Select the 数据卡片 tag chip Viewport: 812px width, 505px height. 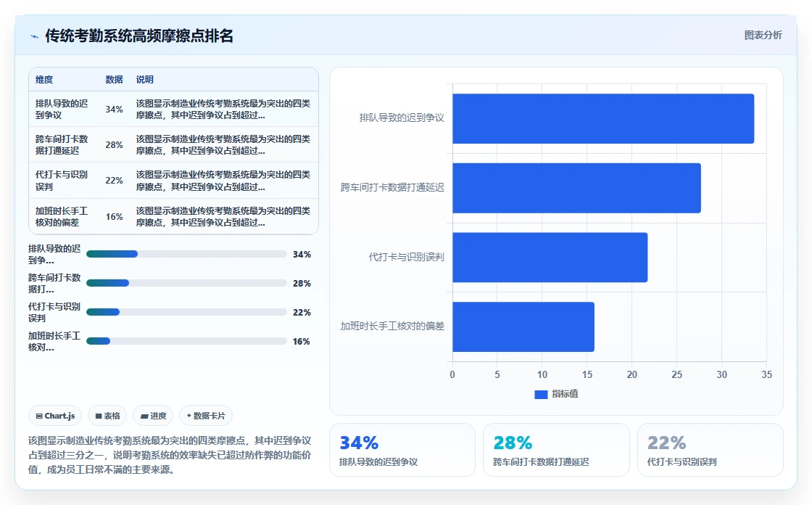click(x=206, y=416)
